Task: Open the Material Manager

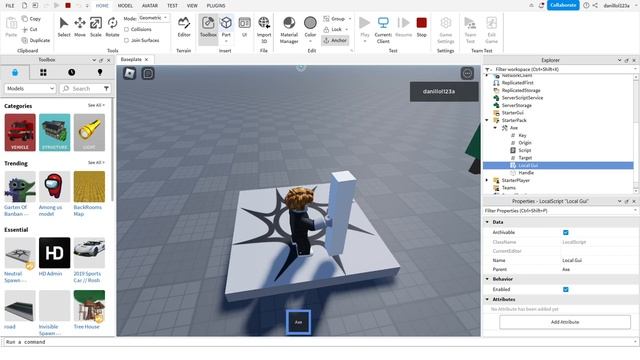Action: [289, 29]
